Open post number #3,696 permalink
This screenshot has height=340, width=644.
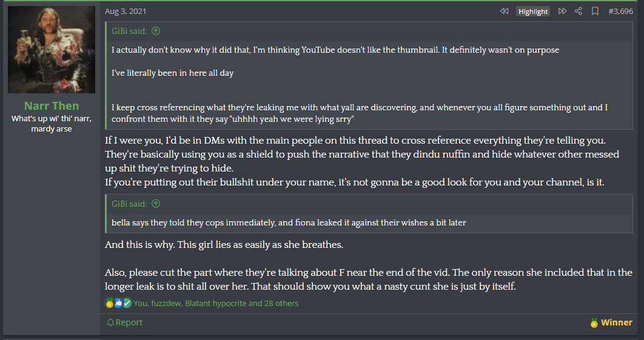click(x=620, y=11)
